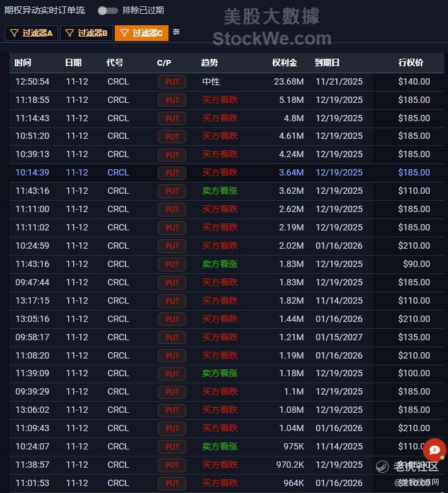Click PUT badge in 11:11:02 row
This screenshot has height=493, width=448.
click(172, 227)
